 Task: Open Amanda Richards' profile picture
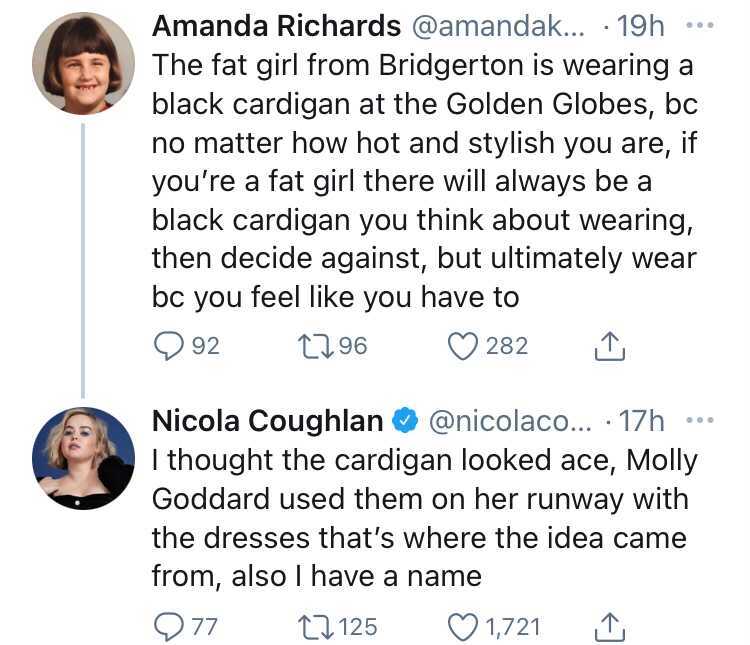83,64
